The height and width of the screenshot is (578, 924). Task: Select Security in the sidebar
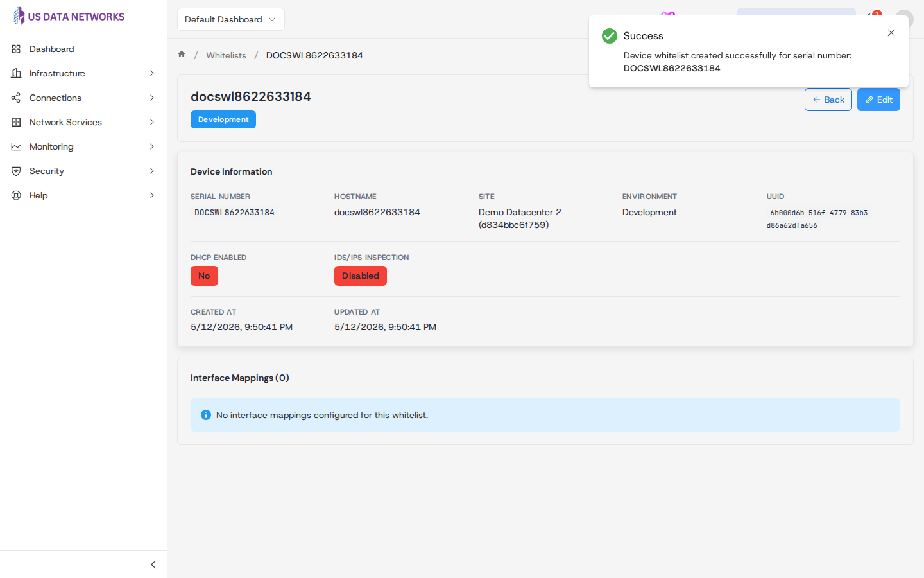pos(83,171)
